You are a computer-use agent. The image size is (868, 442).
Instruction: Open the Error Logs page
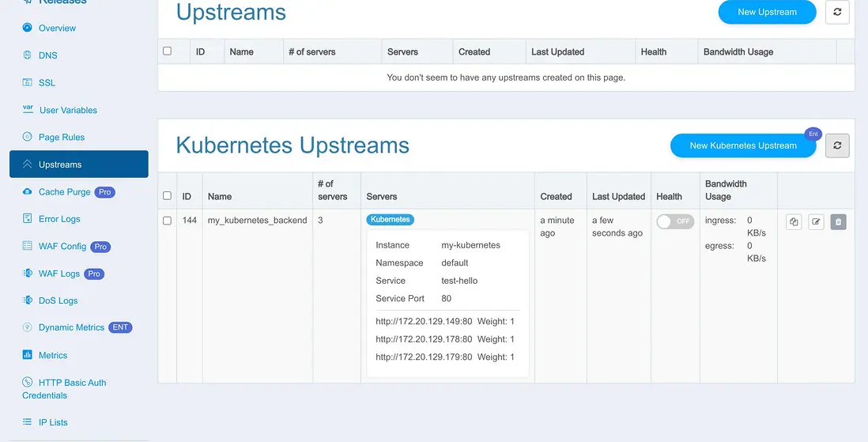(x=59, y=219)
